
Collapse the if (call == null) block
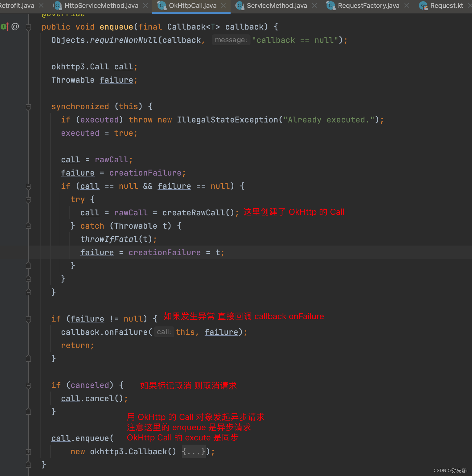click(28, 186)
